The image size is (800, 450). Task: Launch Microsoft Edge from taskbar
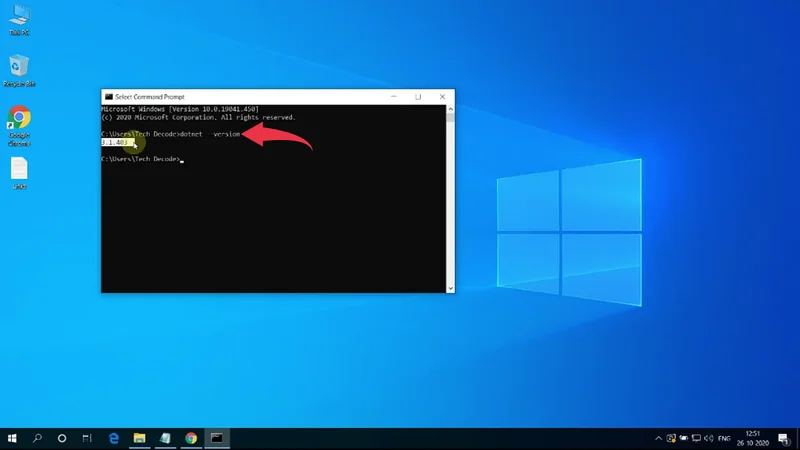[x=114, y=438]
